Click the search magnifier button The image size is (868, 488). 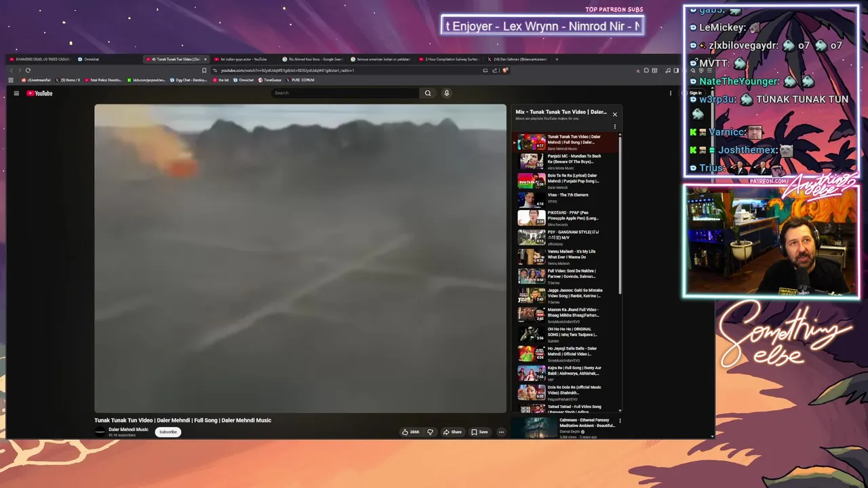point(427,93)
